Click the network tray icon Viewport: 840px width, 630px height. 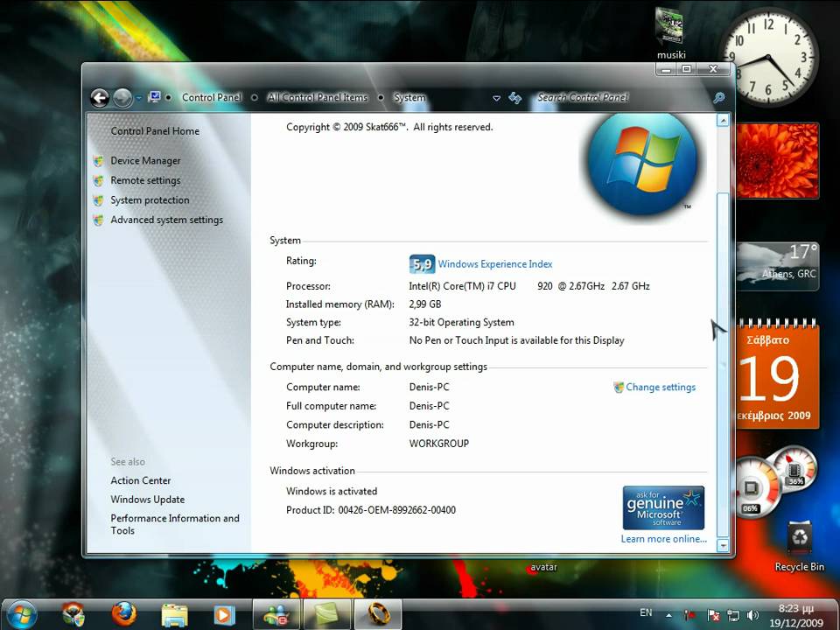point(733,615)
